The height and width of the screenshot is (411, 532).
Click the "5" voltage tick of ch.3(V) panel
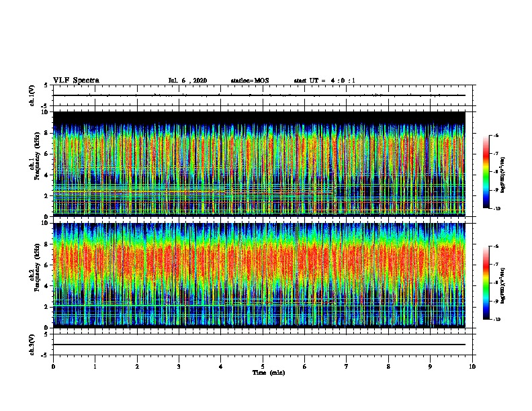pos(46,334)
